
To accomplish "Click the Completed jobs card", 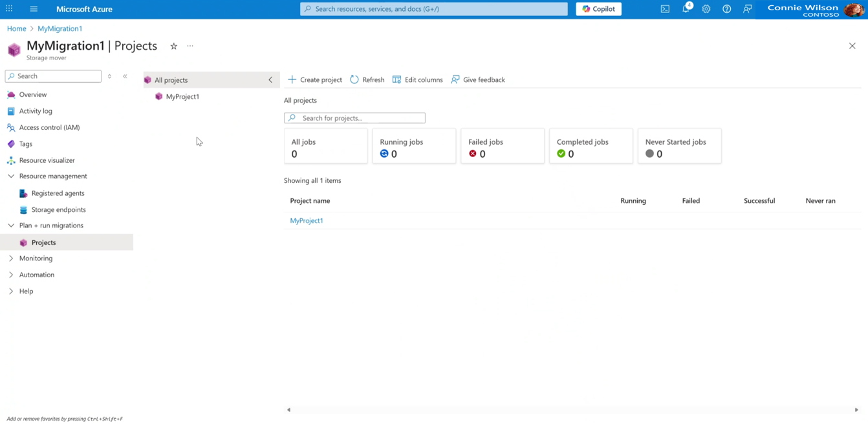I will (591, 146).
